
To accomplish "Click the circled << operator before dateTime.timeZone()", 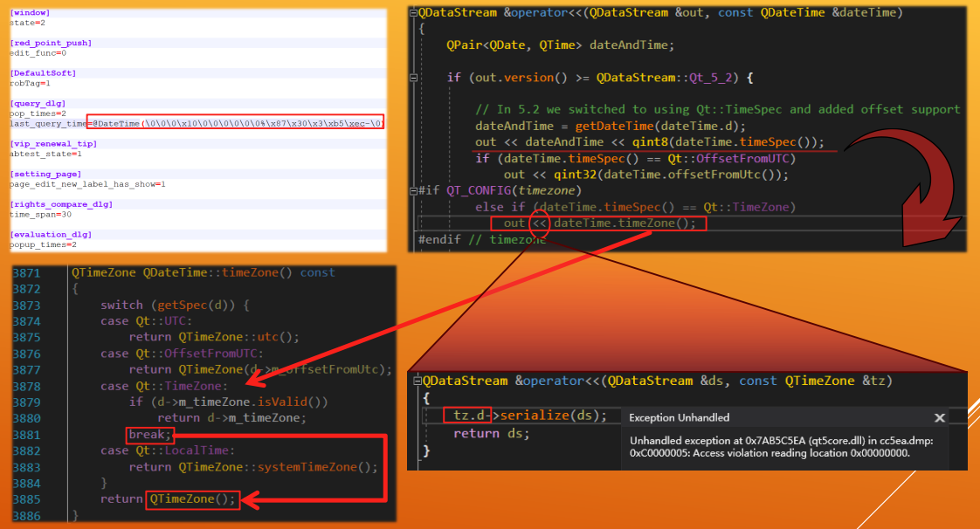I will point(540,223).
